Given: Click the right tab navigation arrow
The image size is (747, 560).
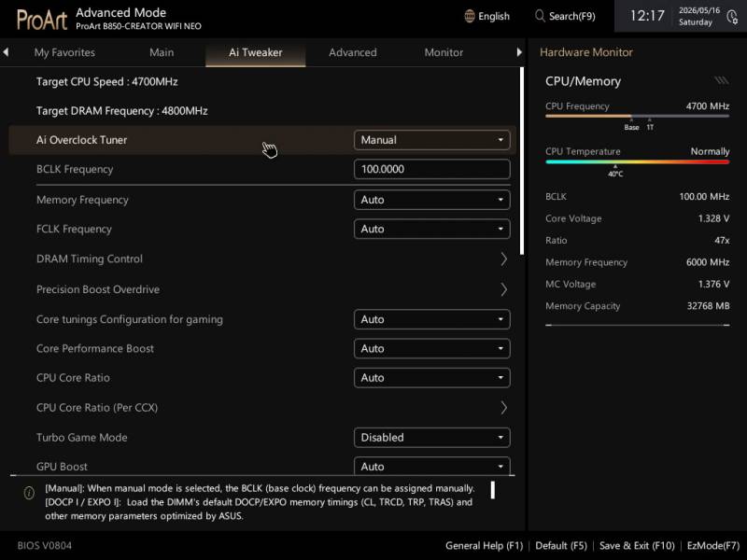Looking at the screenshot, I should click(519, 52).
